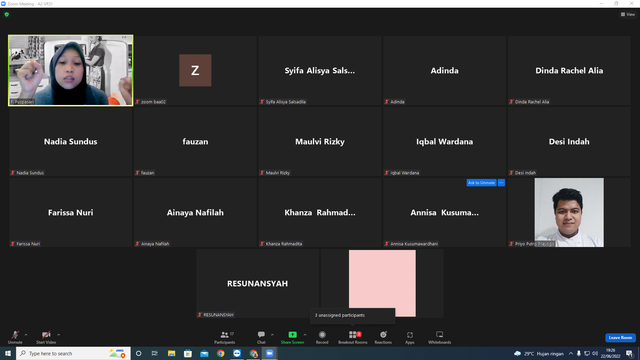Screen dimensions: 640x360
Task: Select the Desi Indah tile
Action: pyautogui.click(x=569, y=141)
